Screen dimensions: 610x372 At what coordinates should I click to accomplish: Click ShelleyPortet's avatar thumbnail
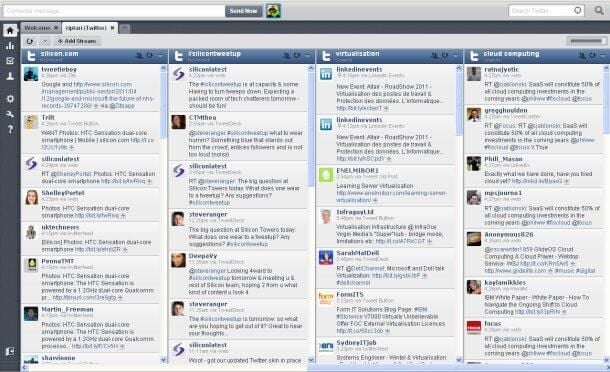tap(31, 197)
